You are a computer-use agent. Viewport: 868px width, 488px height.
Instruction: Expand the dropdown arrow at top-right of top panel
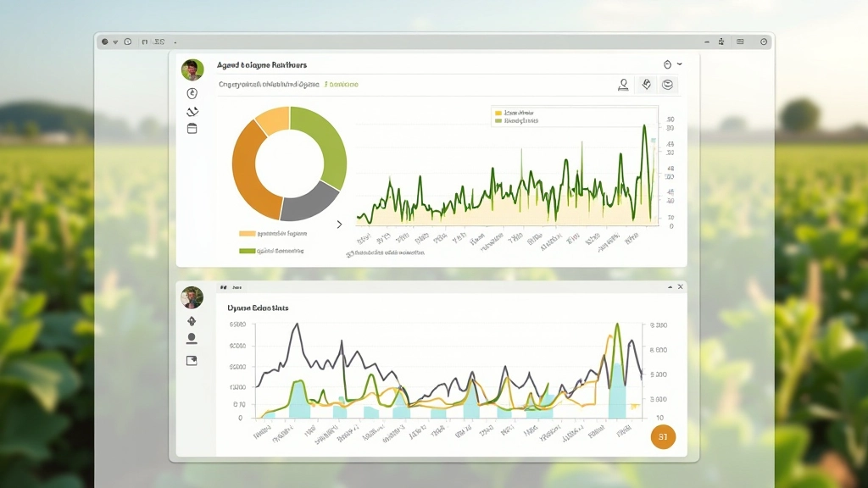680,64
